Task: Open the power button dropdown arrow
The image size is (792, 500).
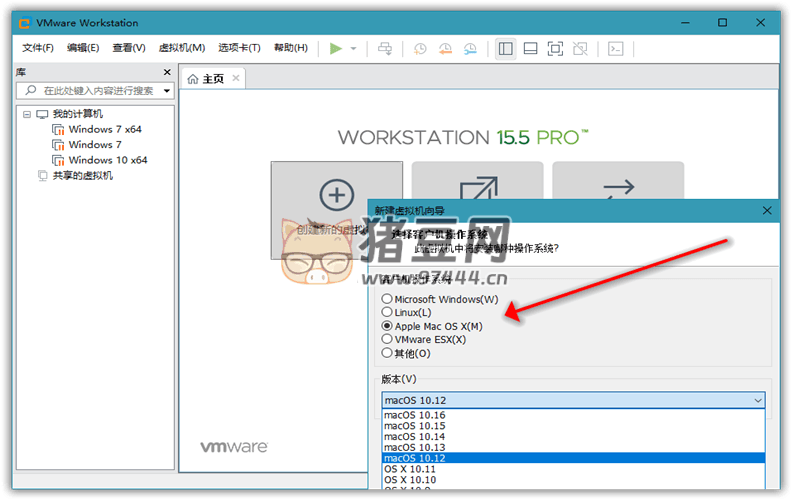Action: (x=353, y=48)
